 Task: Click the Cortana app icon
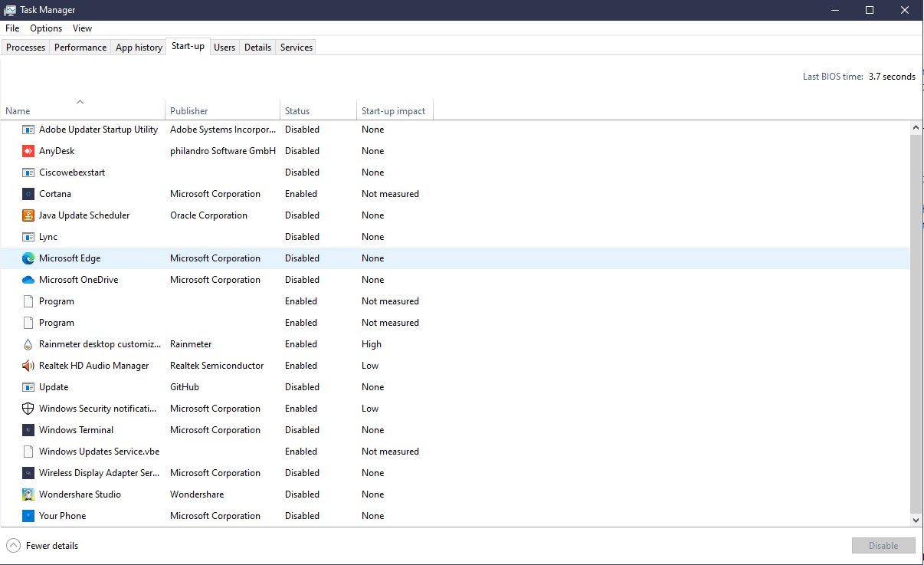click(28, 194)
